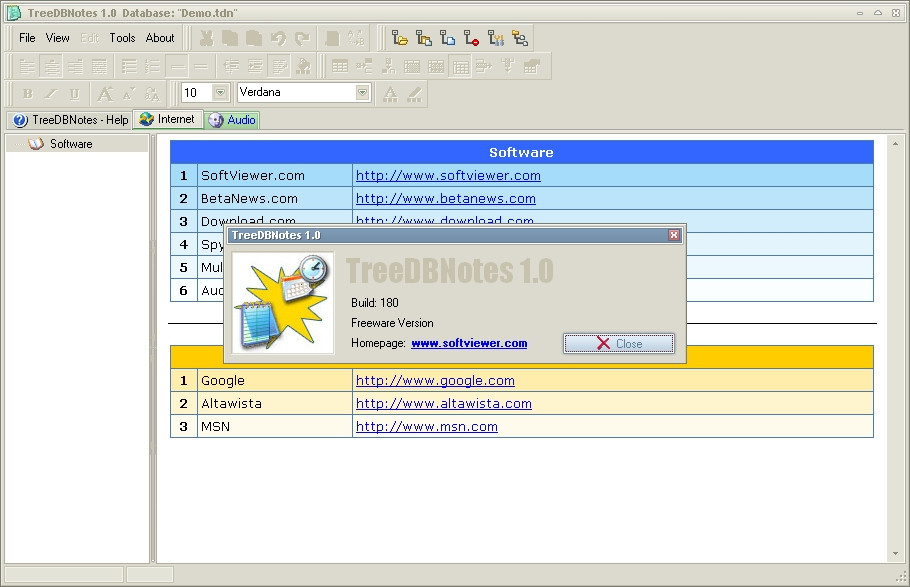Toggle justified text alignment

(99, 66)
